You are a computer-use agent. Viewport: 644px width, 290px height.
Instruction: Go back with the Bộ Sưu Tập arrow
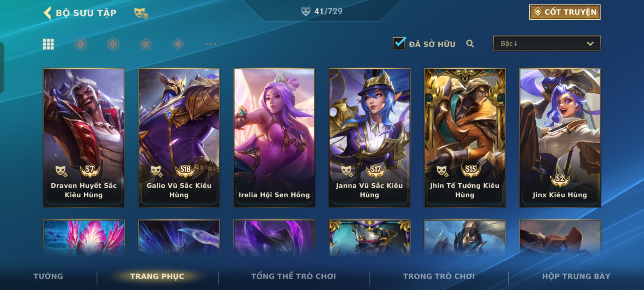point(47,13)
